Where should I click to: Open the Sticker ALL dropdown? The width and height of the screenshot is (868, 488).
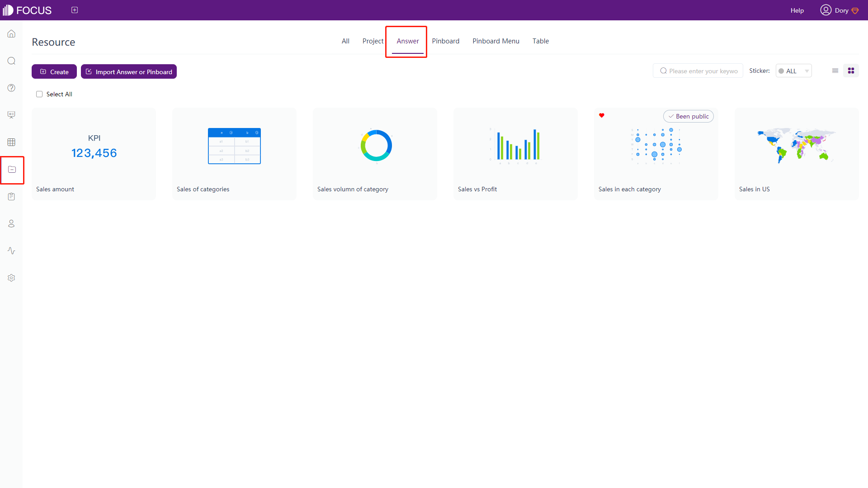tap(793, 71)
